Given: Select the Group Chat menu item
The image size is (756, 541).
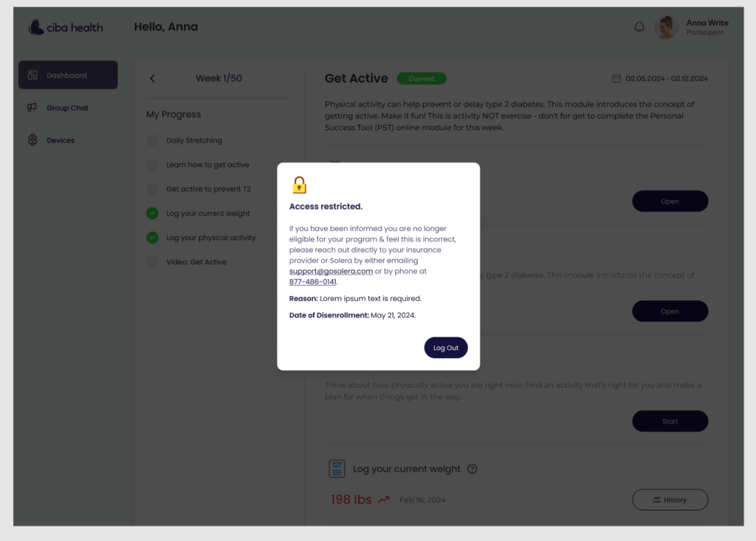Looking at the screenshot, I should [x=68, y=108].
